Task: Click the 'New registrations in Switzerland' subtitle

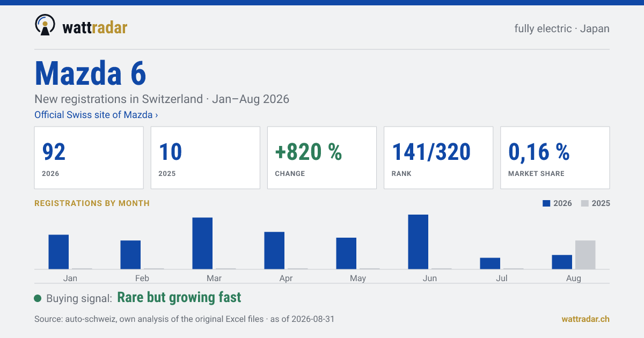Action: (162, 99)
